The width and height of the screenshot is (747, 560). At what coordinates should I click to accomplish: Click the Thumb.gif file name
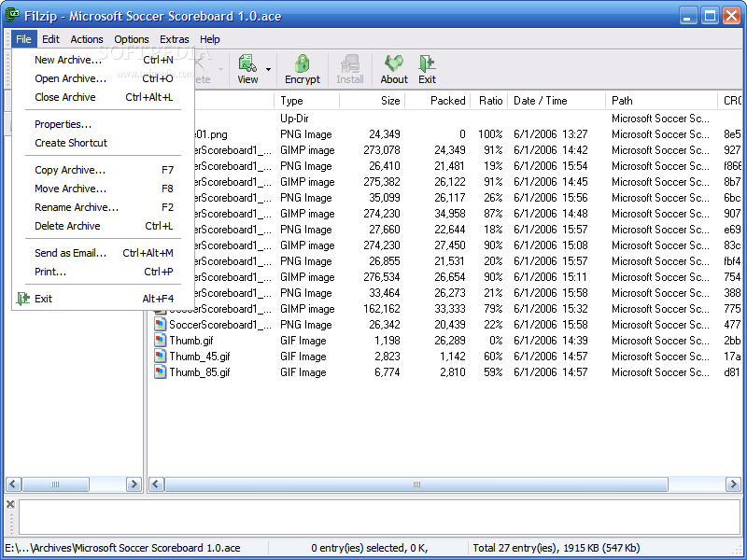click(x=191, y=341)
